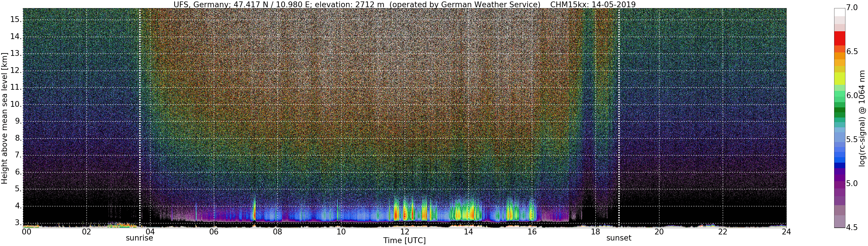This screenshot has width=868, height=246.
Task: Click the '20' time tick label
Action: (x=659, y=232)
